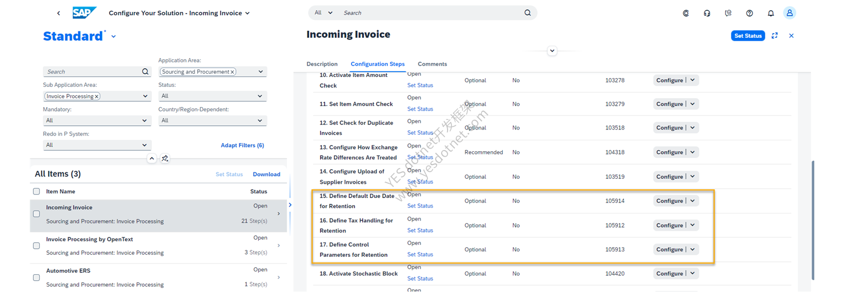Switch to the Description tab
The height and width of the screenshot is (297, 868).
[x=322, y=64]
